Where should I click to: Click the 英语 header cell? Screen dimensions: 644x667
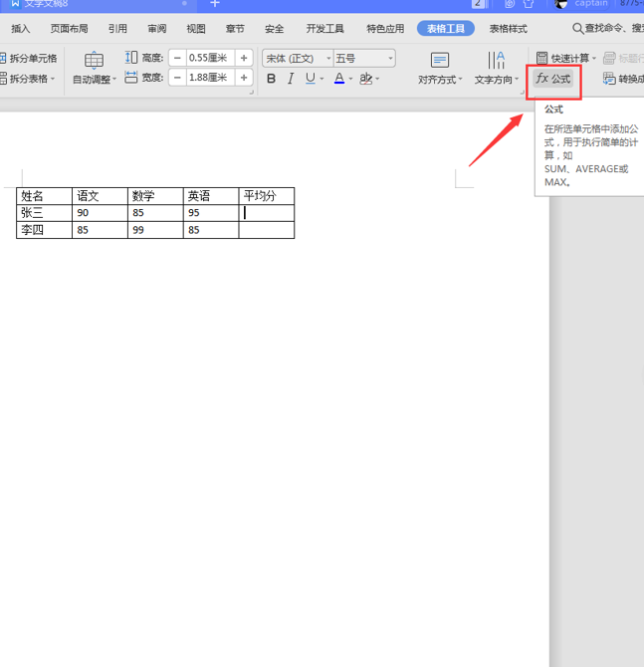point(211,196)
